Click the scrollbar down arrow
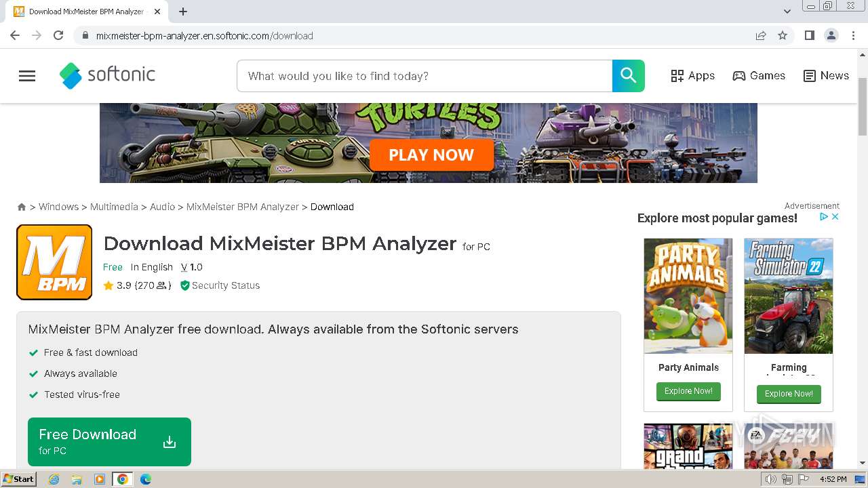The width and height of the screenshot is (868, 488). 863,464
